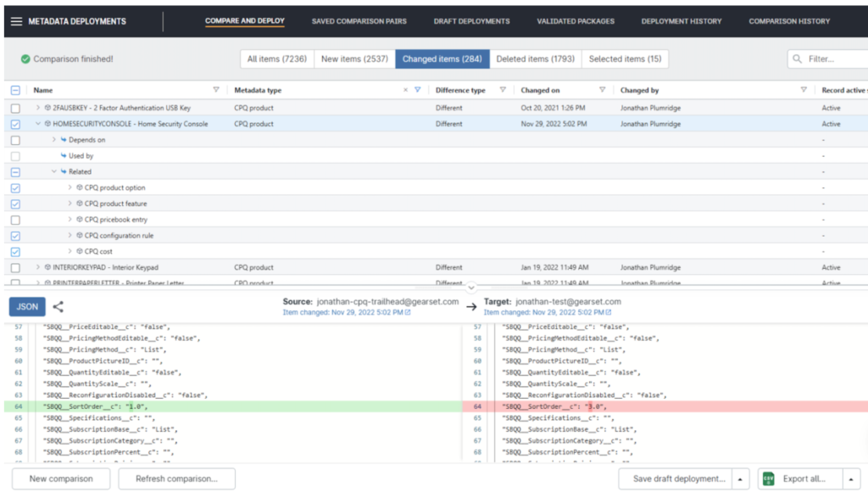Uncheck the CPQ product option checkbox

tap(15, 187)
